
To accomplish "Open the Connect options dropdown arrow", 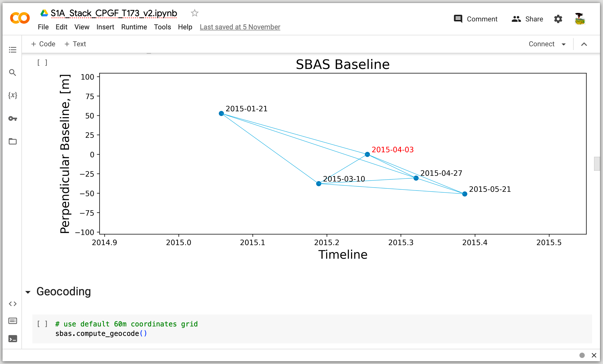I will point(564,44).
